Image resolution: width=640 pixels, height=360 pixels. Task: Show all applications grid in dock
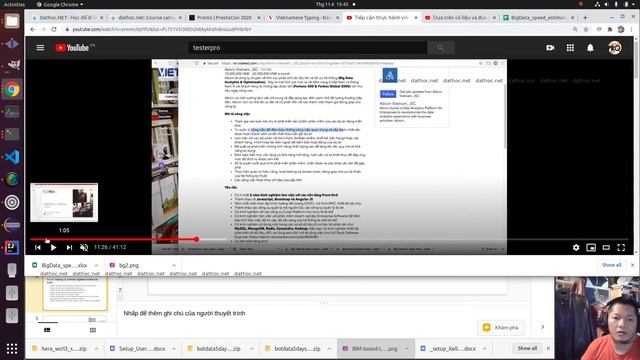(12, 348)
